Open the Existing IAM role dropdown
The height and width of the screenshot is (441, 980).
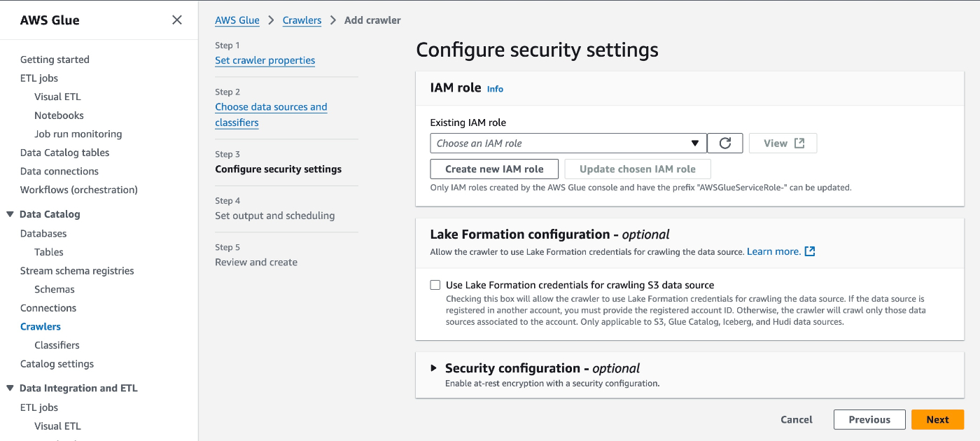pos(568,143)
